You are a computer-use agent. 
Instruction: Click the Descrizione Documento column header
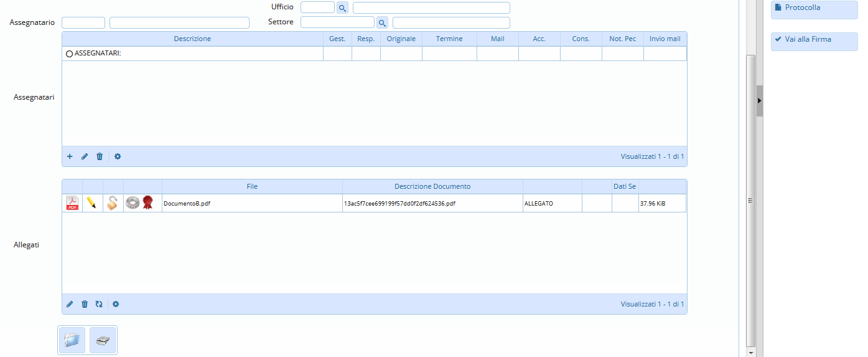432,186
